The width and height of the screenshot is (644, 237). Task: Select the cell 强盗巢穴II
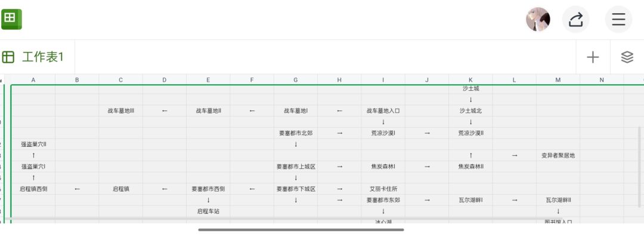click(33, 144)
